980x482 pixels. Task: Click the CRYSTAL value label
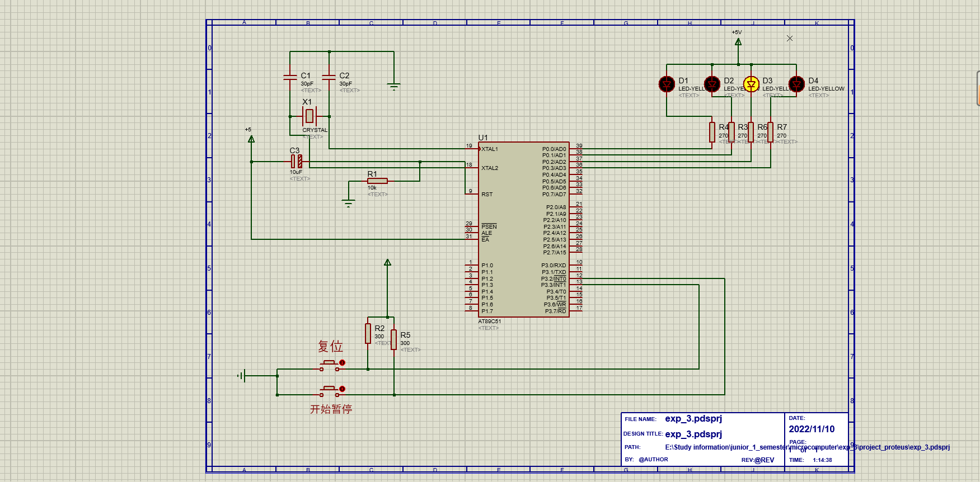click(x=315, y=130)
